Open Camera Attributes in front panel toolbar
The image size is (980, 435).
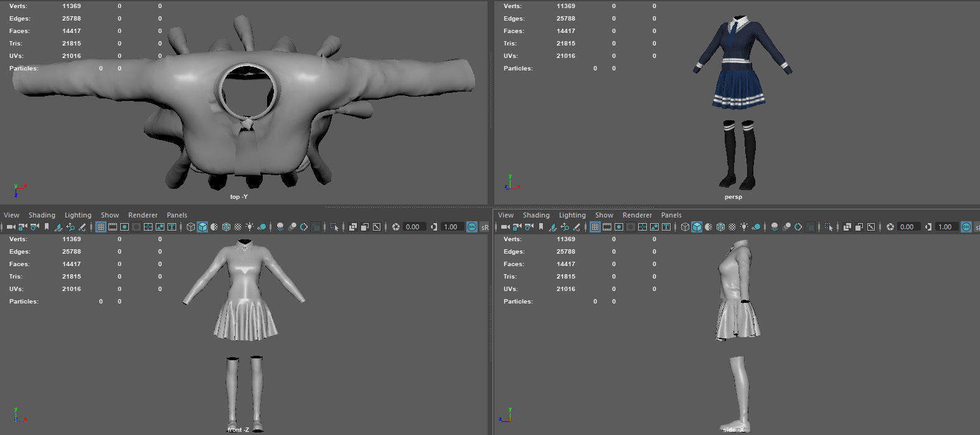(x=34, y=227)
